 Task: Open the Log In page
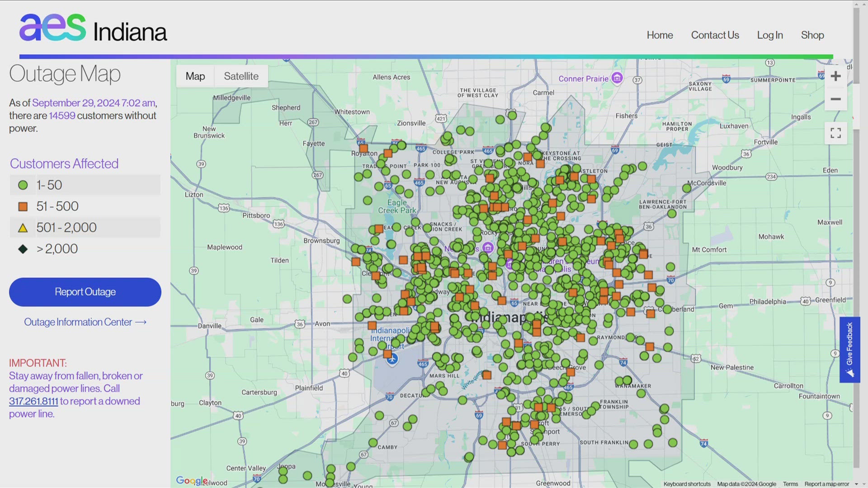click(770, 35)
